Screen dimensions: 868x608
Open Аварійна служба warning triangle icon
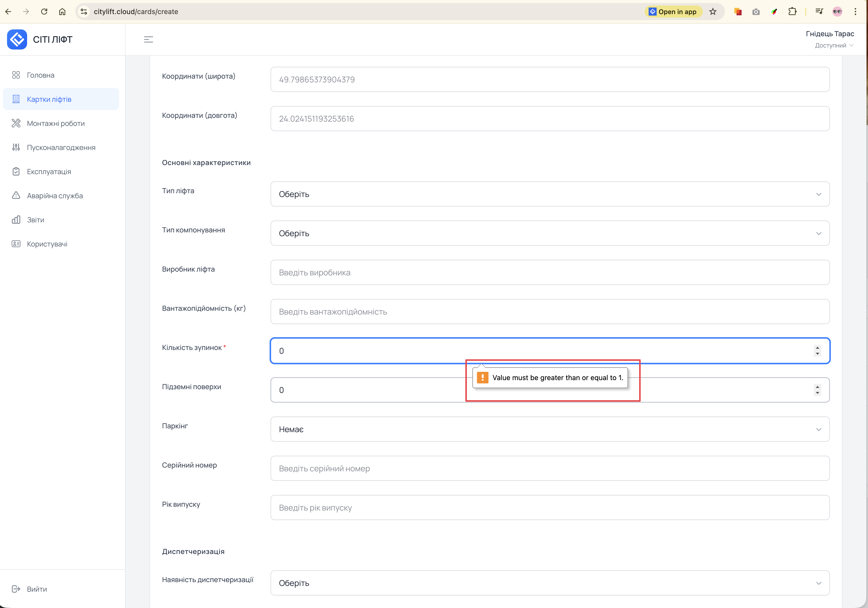click(x=16, y=196)
